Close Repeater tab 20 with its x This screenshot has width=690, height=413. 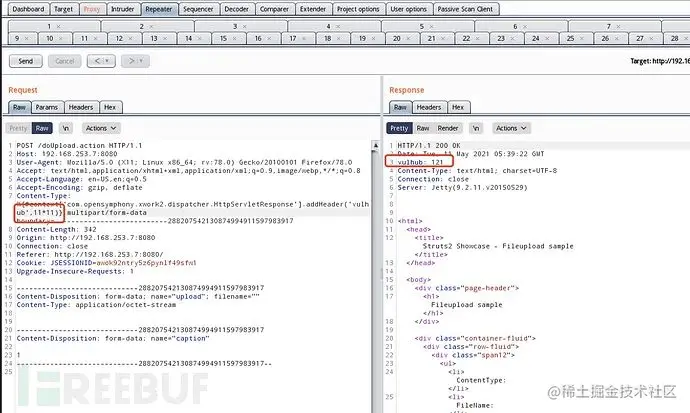[x=408, y=39]
